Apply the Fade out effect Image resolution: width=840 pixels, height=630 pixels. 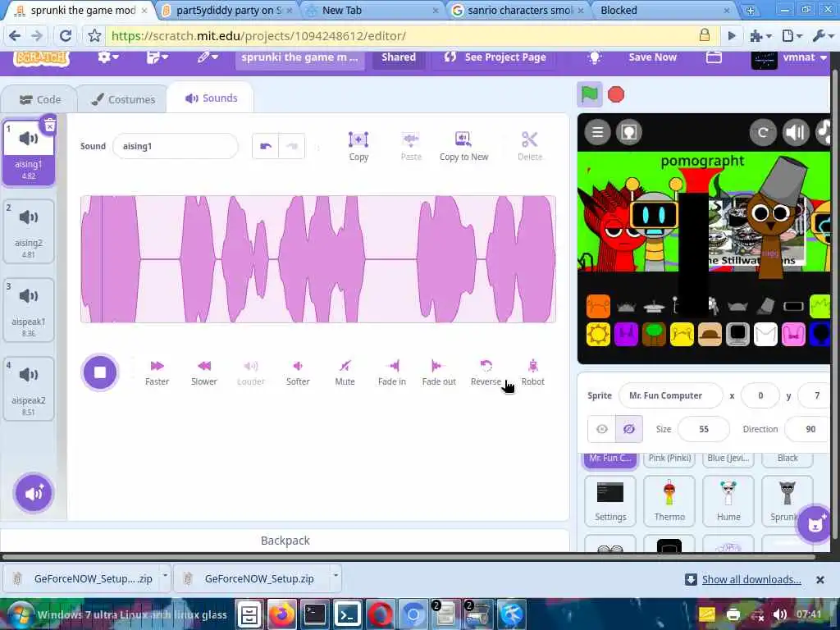click(x=439, y=372)
